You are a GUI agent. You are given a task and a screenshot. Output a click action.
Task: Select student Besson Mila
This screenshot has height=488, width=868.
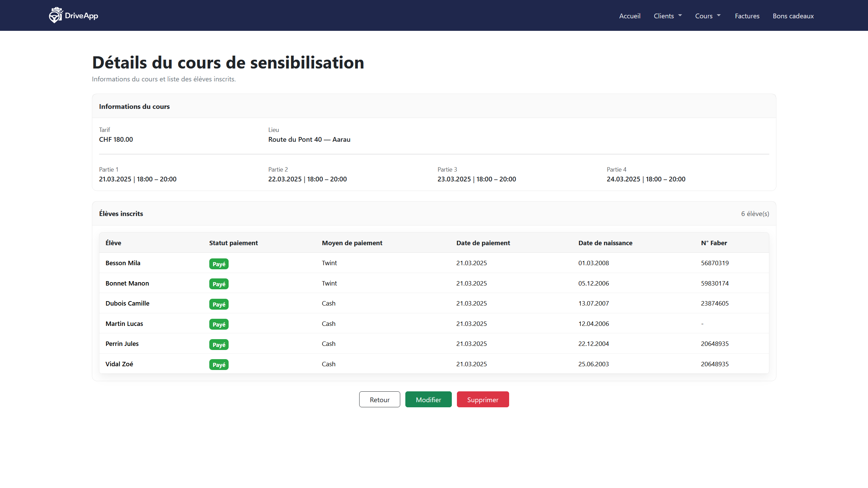[123, 263]
